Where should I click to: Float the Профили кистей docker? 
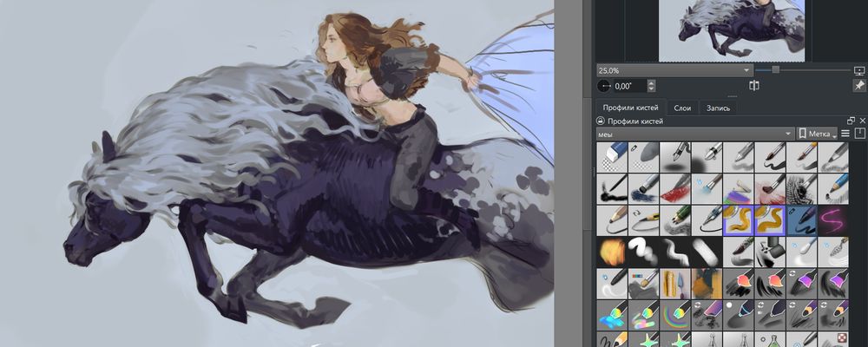[852, 121]
